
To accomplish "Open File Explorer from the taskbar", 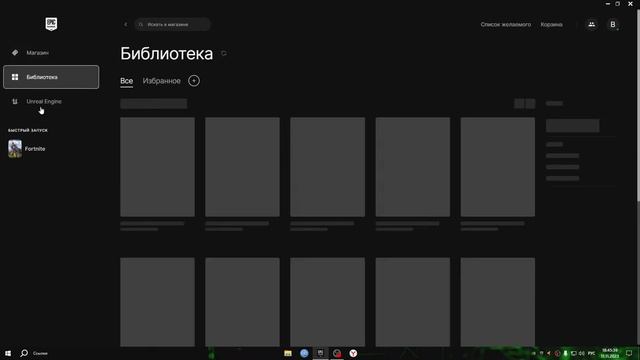I will coord(288,353).
